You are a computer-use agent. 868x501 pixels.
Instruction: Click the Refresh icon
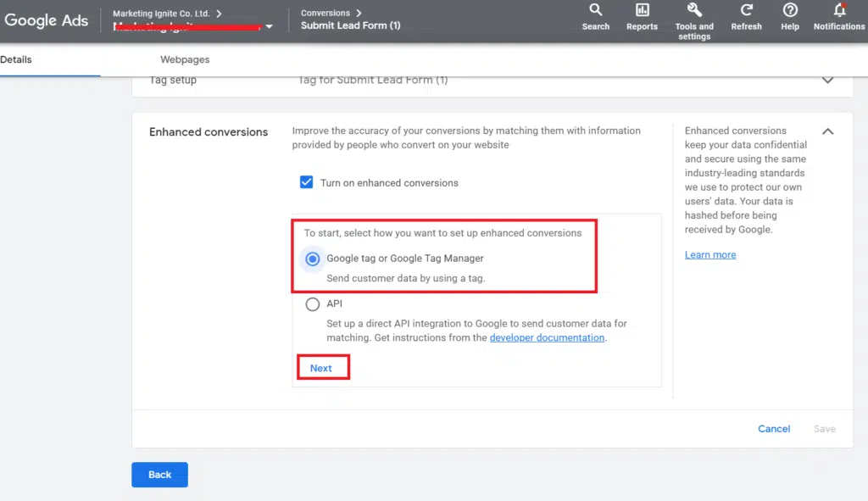(746, 11)
